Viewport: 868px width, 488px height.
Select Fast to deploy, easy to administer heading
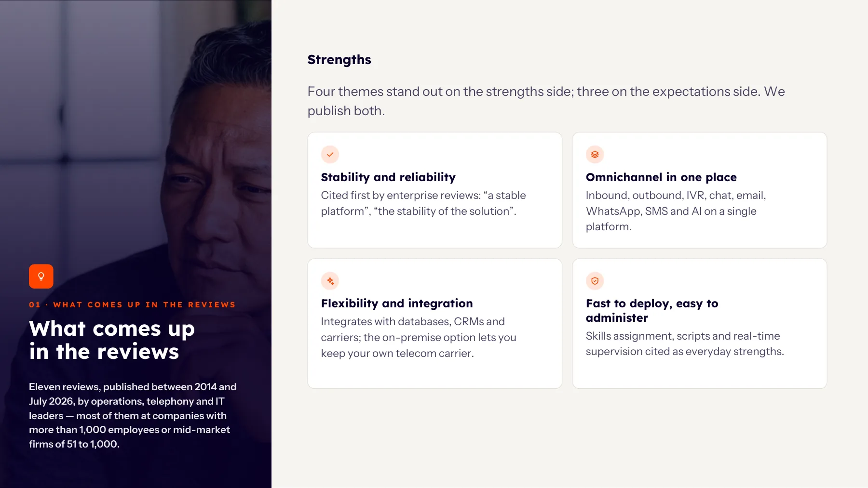pos(652,311)
